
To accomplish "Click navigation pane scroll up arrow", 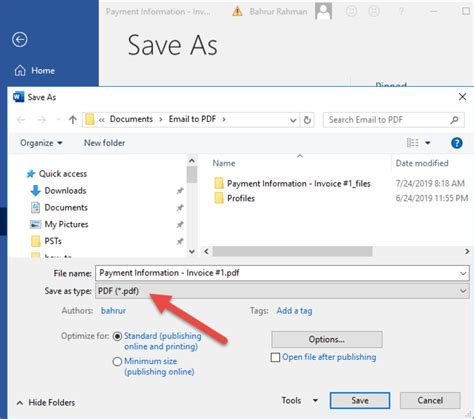I will point(192,161).
